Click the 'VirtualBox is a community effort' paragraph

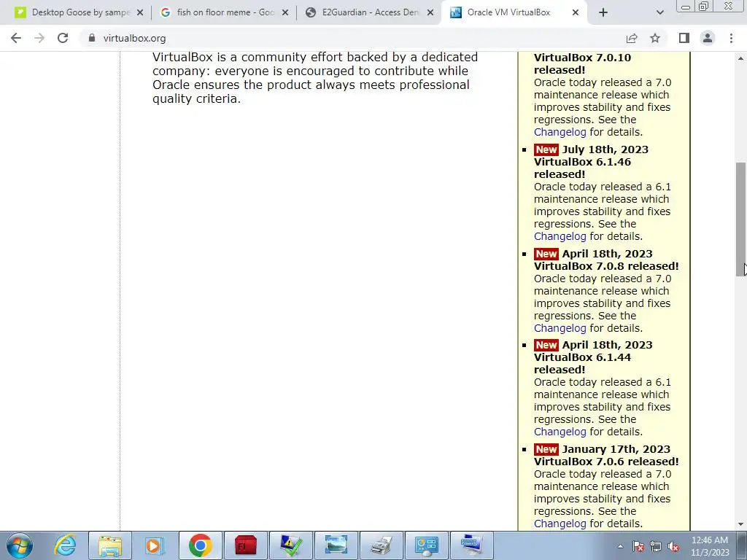(x=315, y=77)
